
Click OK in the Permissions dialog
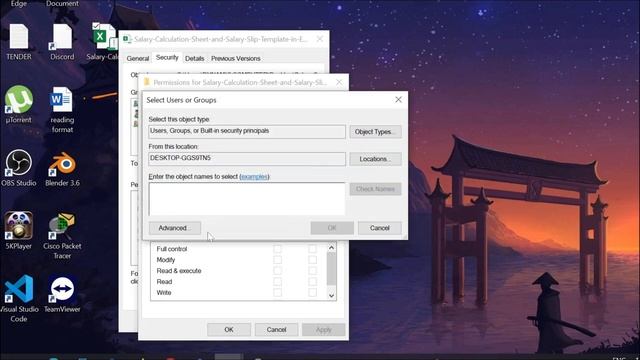[229, 329]
